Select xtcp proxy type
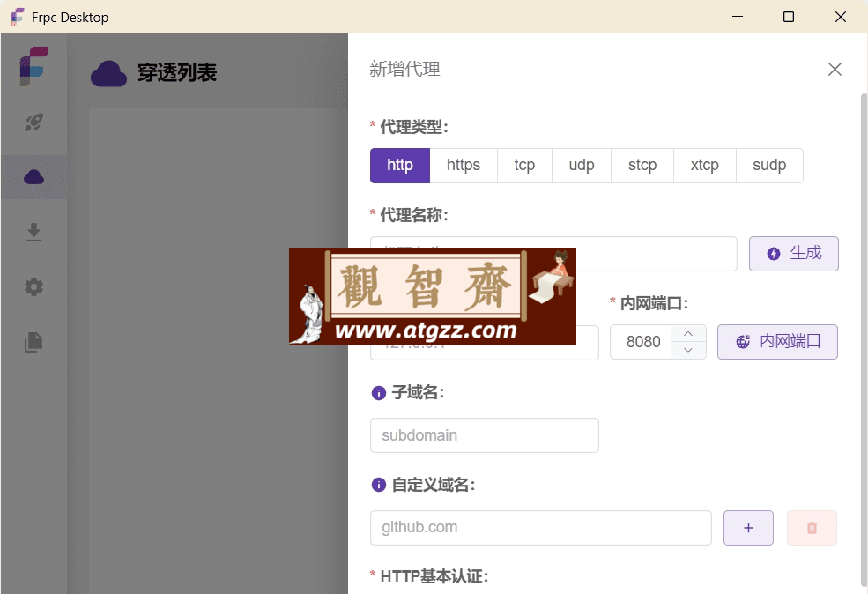Image resolution: width=868 pixels, height=594 pixels. point(705,165)
